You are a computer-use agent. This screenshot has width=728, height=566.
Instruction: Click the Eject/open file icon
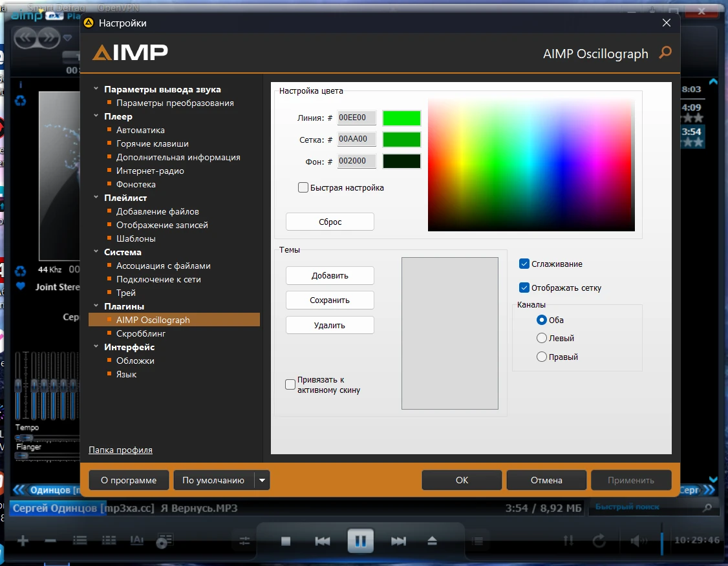tap(433, 541)
